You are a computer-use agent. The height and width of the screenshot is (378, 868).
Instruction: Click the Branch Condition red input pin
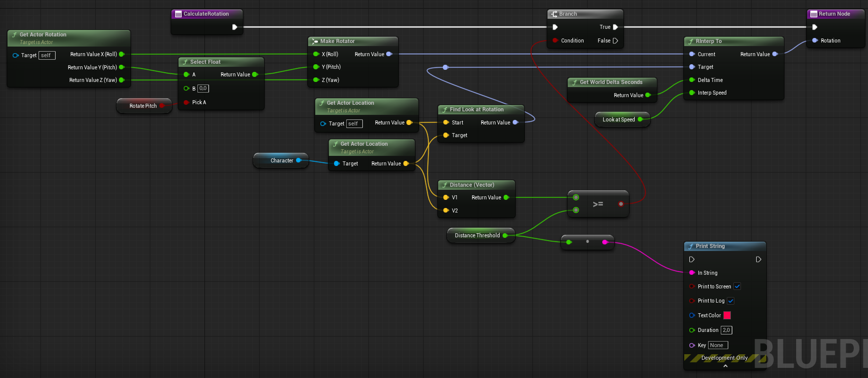(x=555, y=40)
